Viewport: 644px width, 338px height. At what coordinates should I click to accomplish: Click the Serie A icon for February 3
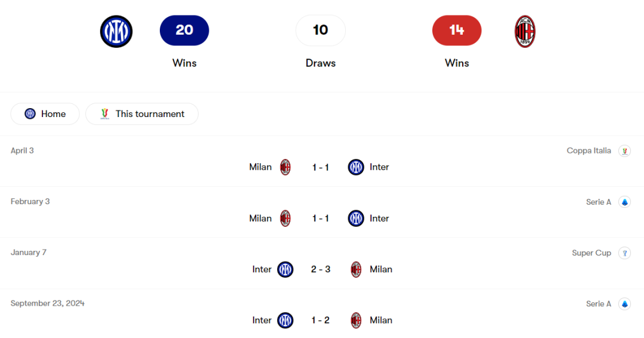point(624,202)
